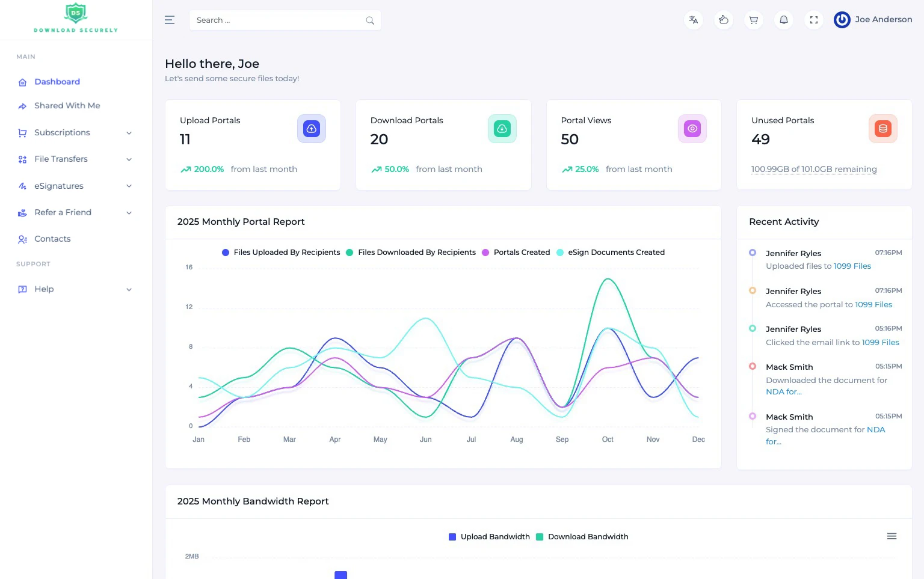Collapse the Help menu chevron
Image resolution: width=924 pixels, height=579 pixels.
click(x=129, y=289)
